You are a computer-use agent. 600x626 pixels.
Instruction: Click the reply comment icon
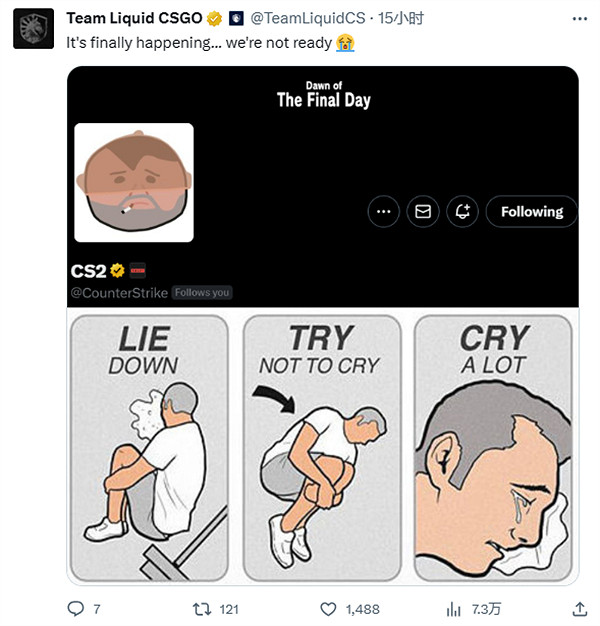[x=76, y=608]
